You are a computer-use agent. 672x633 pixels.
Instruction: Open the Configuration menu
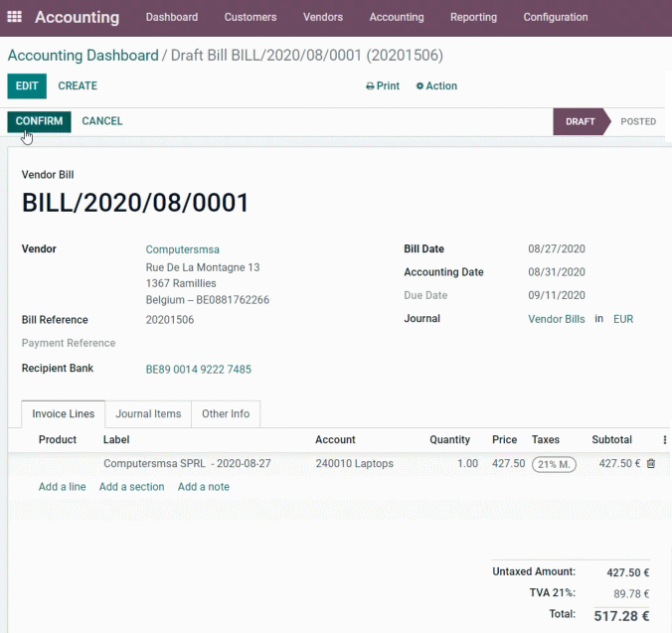pos(556,17)
